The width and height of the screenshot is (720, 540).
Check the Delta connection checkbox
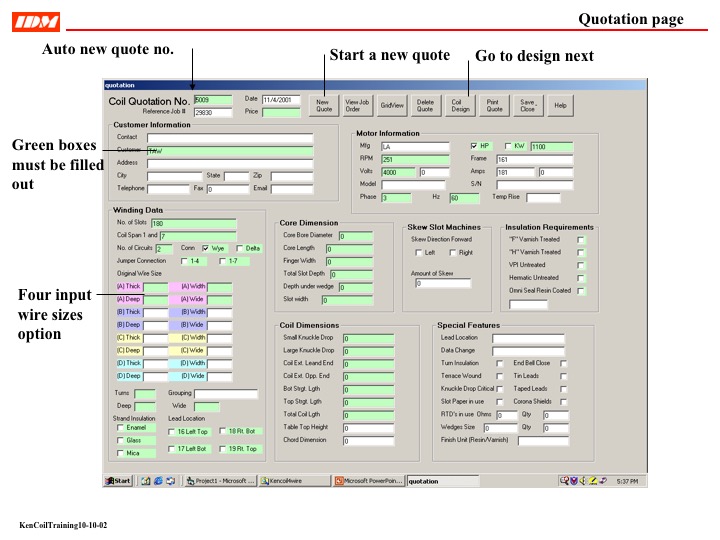[x=240, y=248]
